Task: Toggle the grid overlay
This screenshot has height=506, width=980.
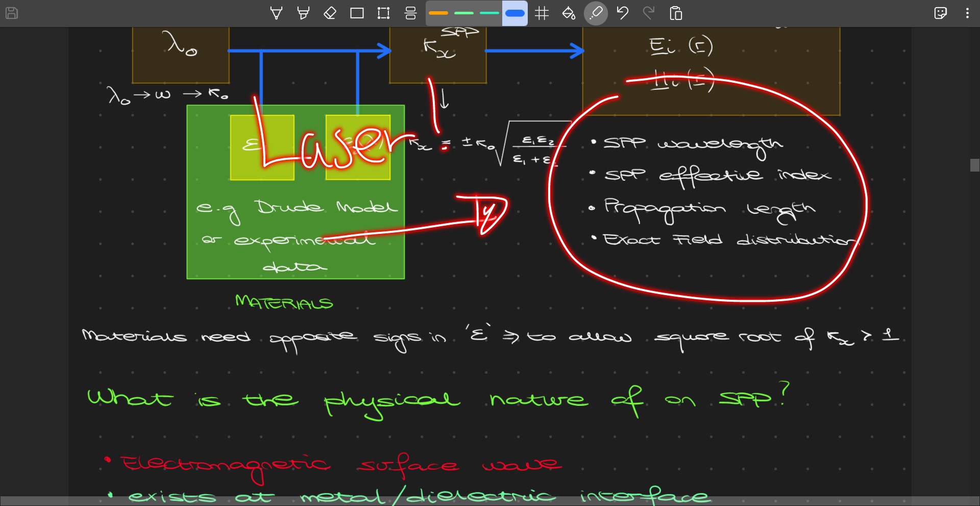Action: coord(542,13)
